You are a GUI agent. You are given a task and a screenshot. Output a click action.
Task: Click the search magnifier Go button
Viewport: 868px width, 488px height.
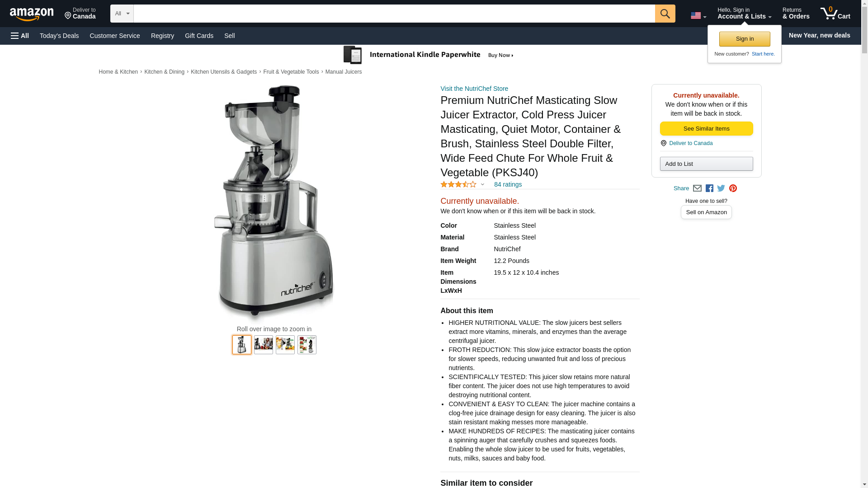tap(665, 14)
